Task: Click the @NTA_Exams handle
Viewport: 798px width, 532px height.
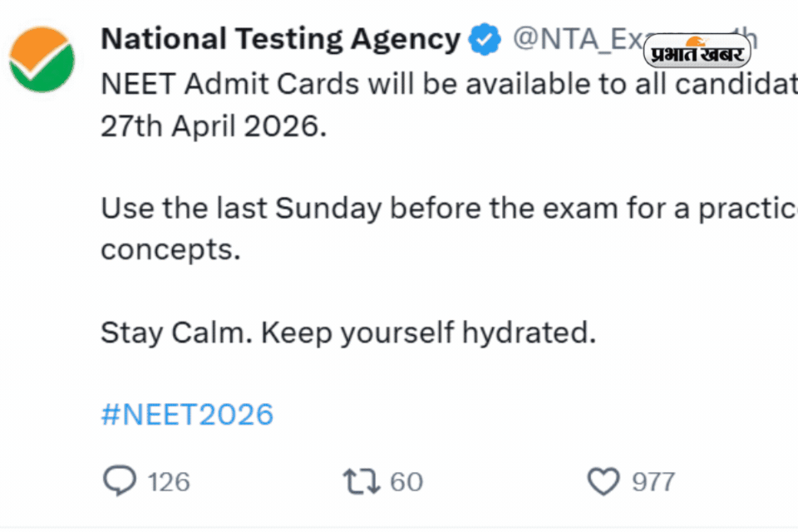Action: (582, 38)
